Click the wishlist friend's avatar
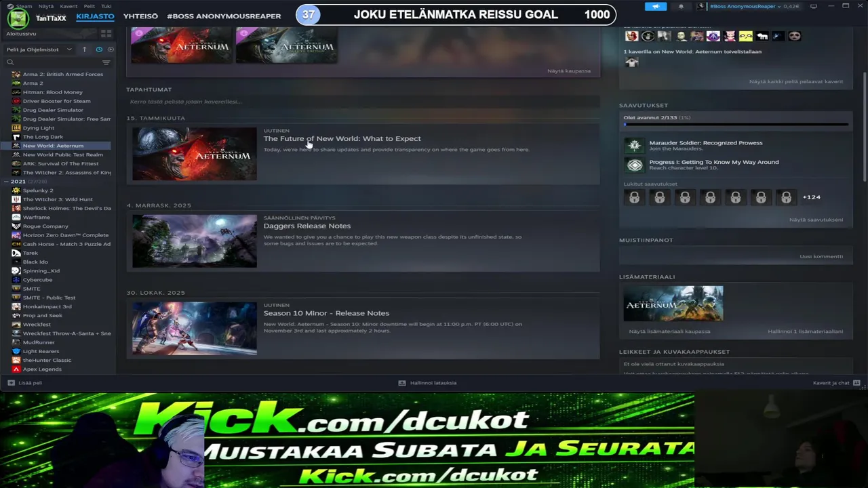The height and width of the screenshot is (488, 868). [631, 62]
